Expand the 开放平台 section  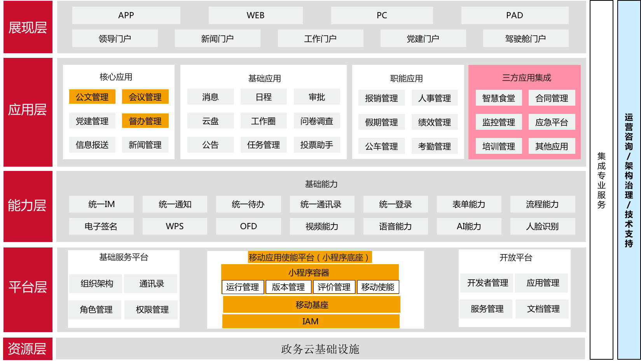point(514,258)
